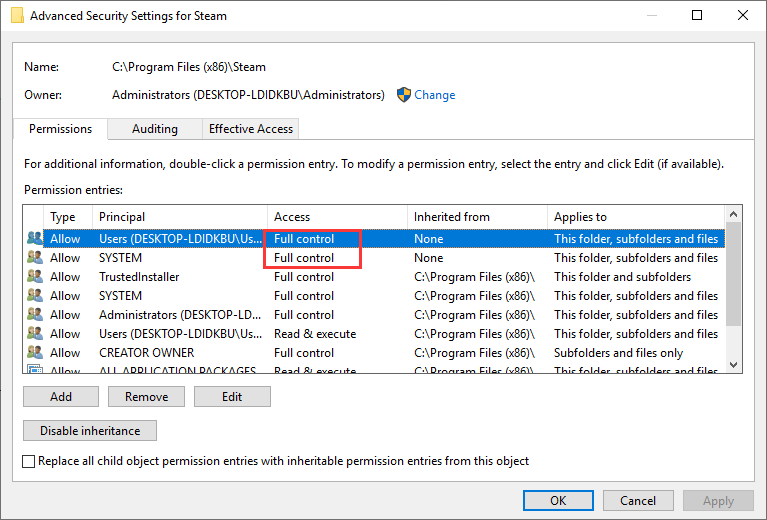Viewport: 767px width, 520px height.
Task: Select the TrustedInstaller permission entry
Action: 374,277
